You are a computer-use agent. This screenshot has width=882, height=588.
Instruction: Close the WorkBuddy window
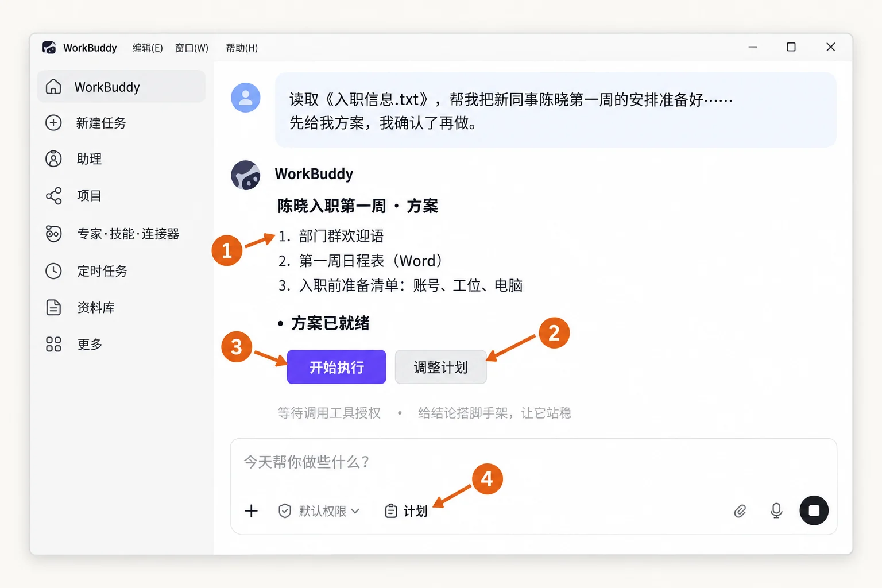pyautogui.click(x=830, y=47)
